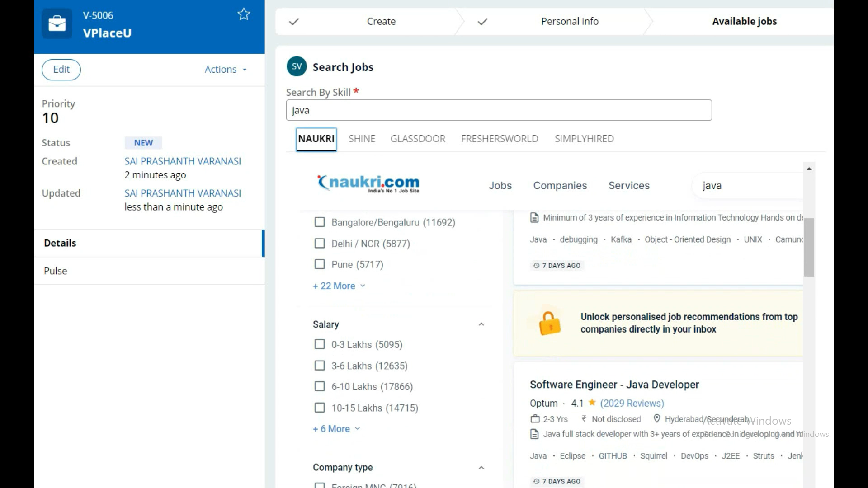Click the Edit button
This screenshot has height=488, width=868.
coord(61,70)
